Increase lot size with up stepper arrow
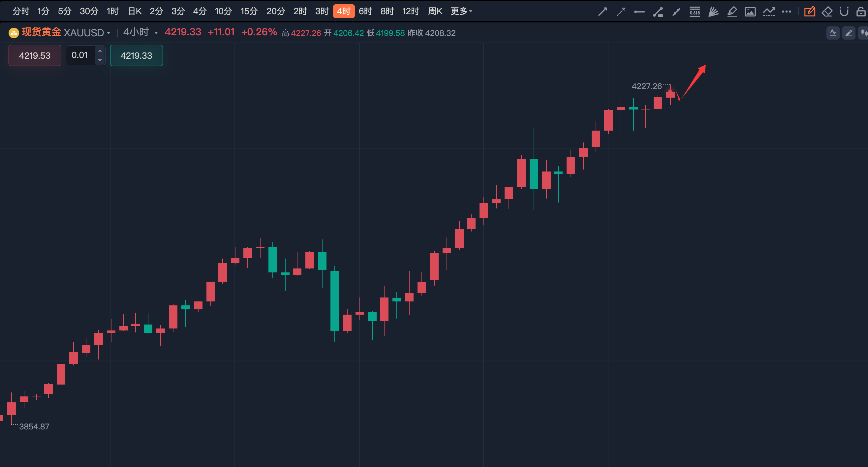Viewport: 868px width, 467px height. pos(100,51)
